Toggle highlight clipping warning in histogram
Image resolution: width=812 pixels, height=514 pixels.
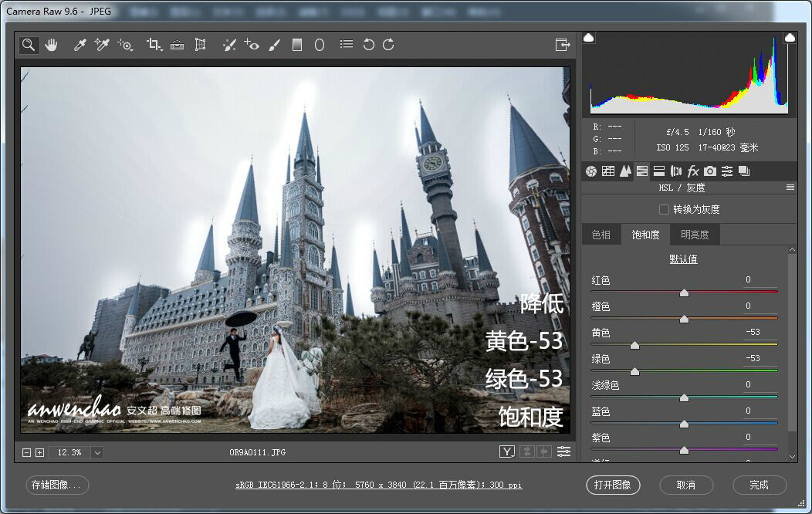[x=790, y=38]
